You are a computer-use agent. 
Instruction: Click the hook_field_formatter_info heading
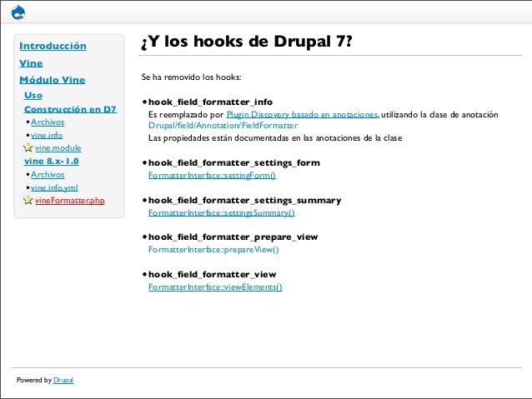(210, 102)
